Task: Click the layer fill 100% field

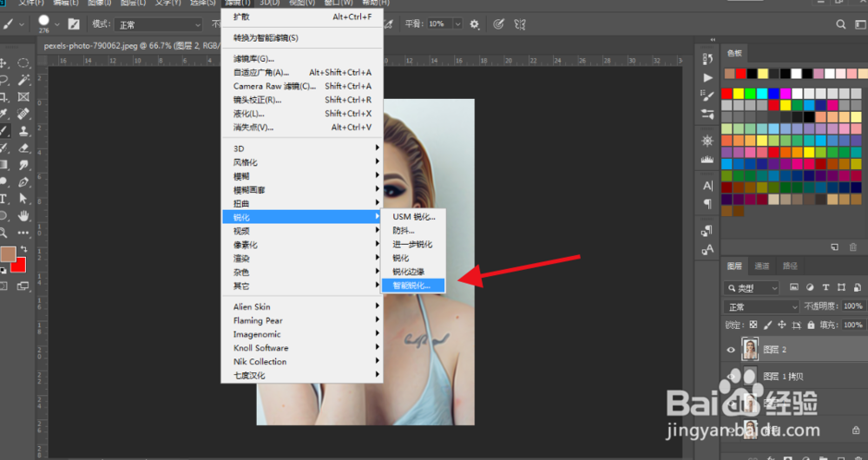Action: click(x=853, y=325)
